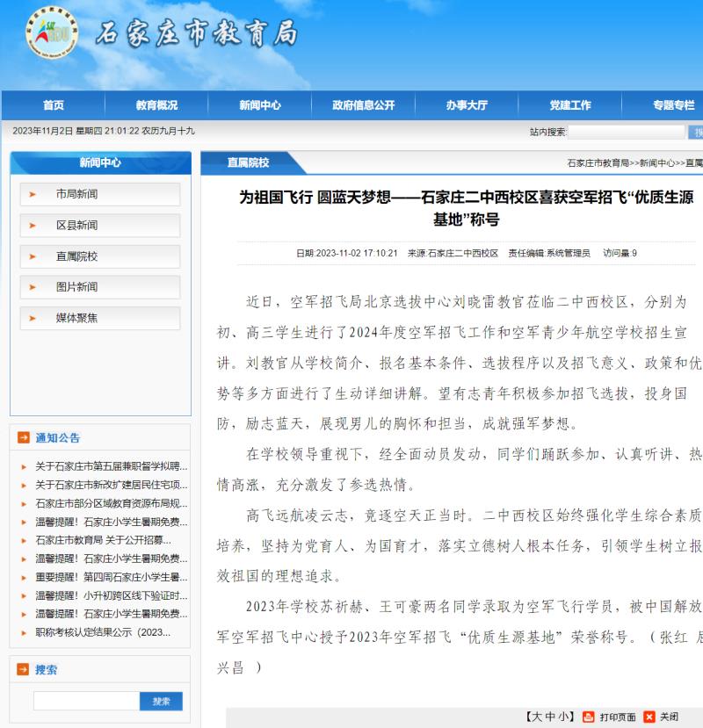Click orange arrow icon beside 搜索 heading
The image size is (703, 728).
[23, 670]
